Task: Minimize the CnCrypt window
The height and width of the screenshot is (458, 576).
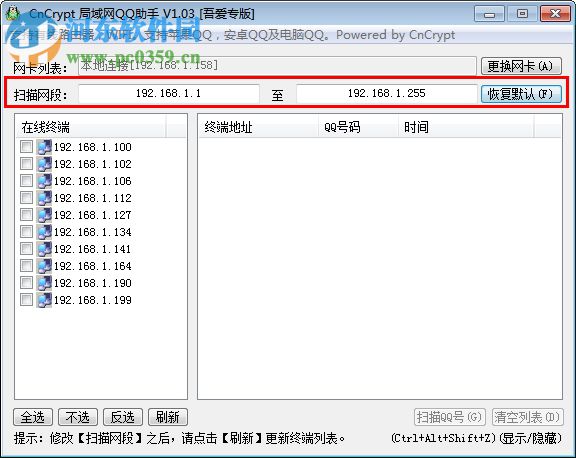Action: tap(489, 14)
